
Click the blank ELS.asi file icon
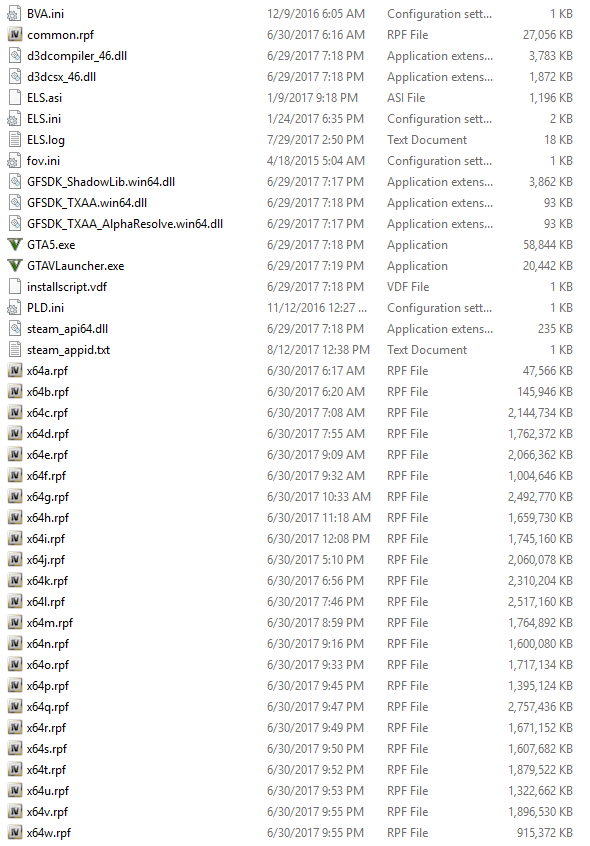click(15, 98)
